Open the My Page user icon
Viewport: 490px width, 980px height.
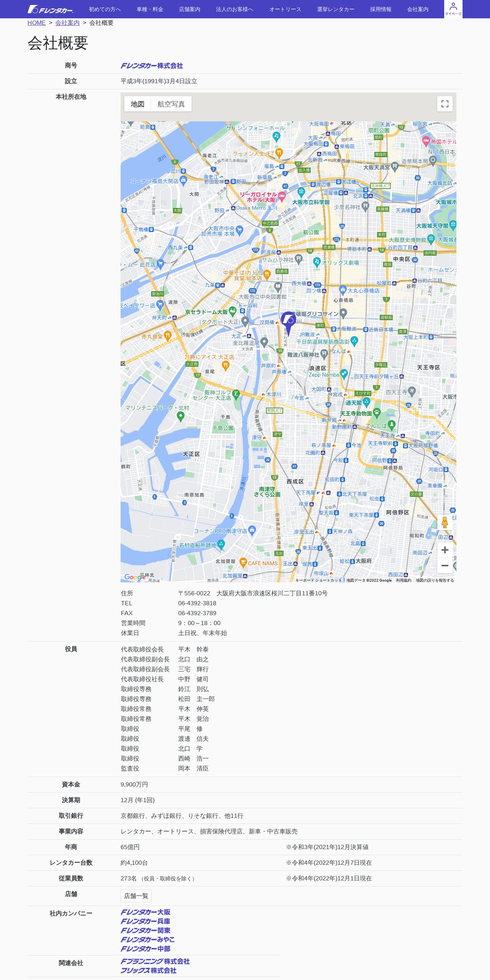453,9
